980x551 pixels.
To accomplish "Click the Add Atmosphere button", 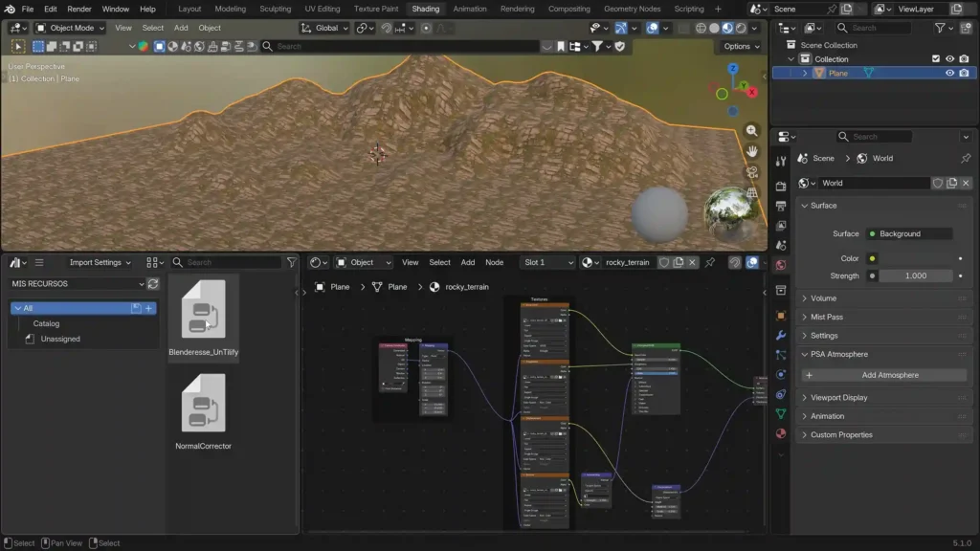I will coord(884,375).
